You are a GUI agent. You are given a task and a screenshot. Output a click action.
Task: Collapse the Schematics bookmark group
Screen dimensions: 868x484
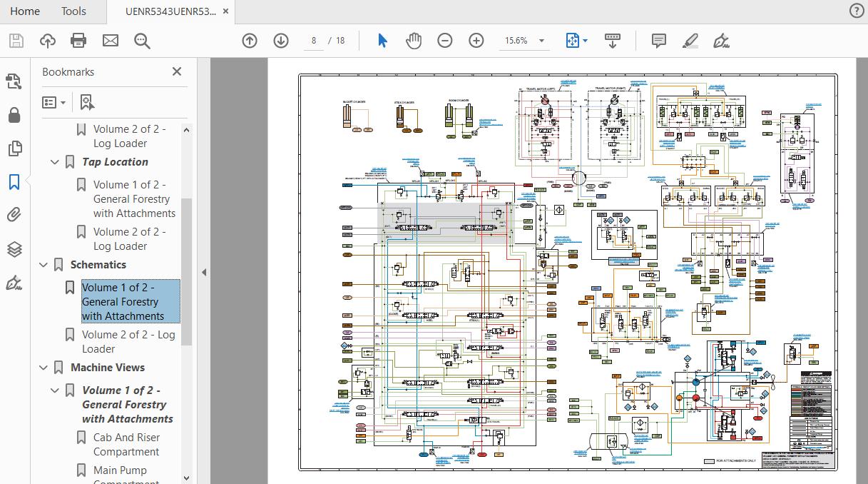44,265
